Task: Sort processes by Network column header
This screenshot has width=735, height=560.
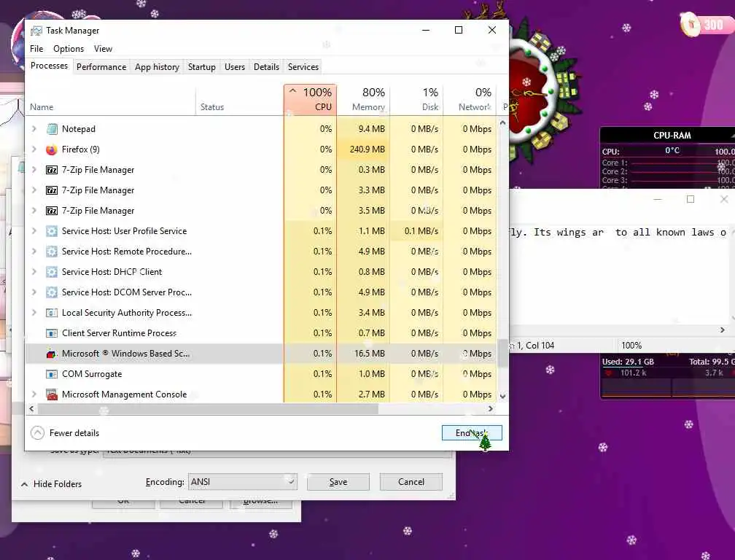Action: point(470,99)
